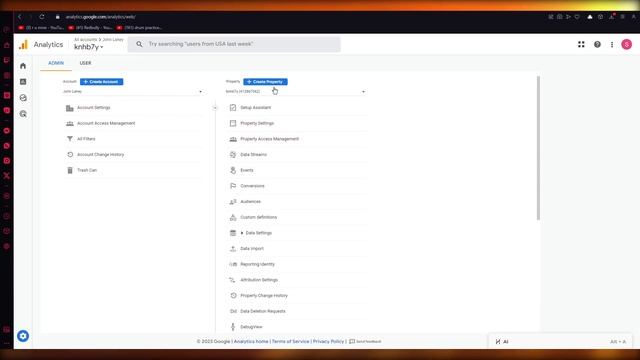Click the user account avatar
Screen dimensions: 640x360
pos(627,44)
